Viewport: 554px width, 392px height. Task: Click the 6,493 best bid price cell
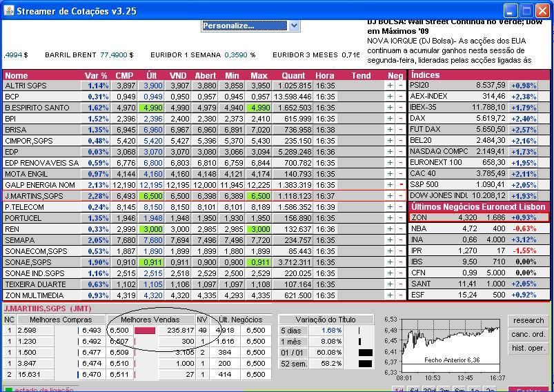92,330
